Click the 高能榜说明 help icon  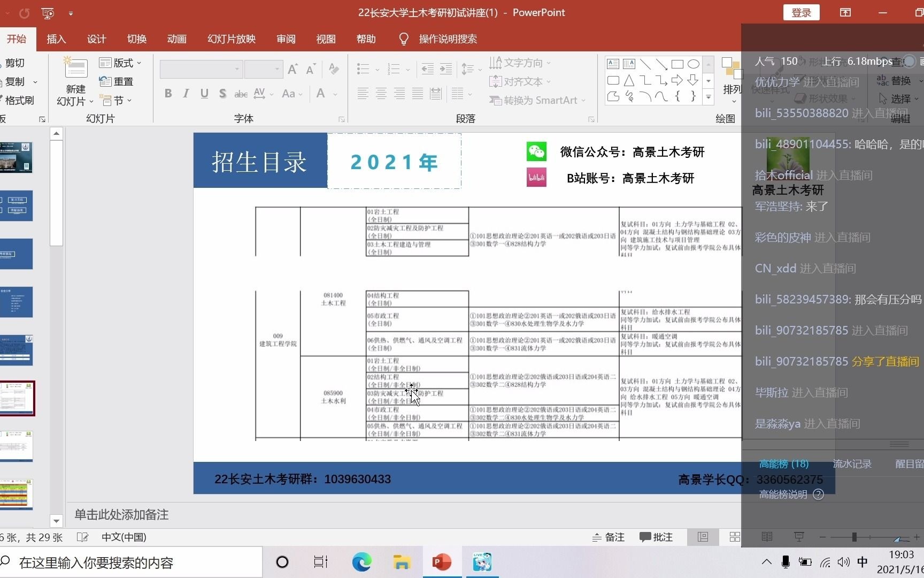[818, 495]
